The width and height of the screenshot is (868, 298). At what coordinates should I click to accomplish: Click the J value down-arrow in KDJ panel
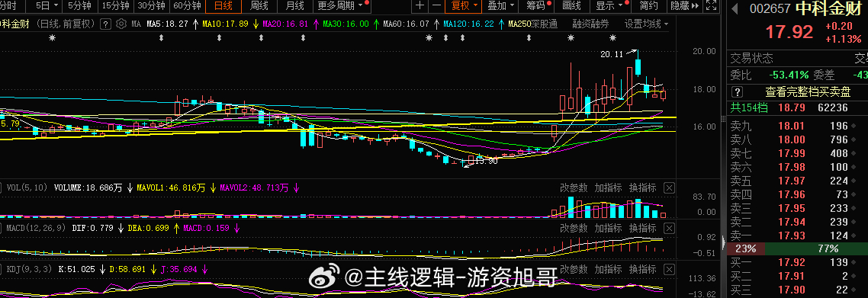pos(204,270)
